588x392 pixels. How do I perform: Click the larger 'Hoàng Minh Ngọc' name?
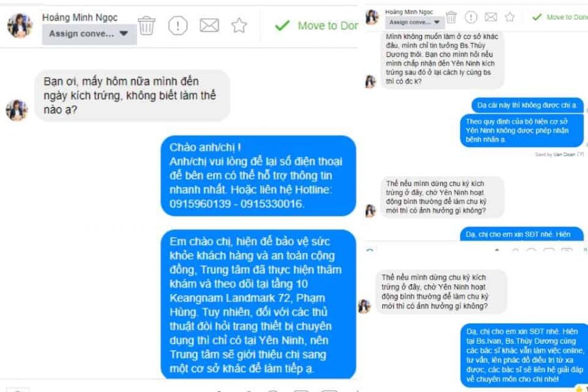coord(80,18)
